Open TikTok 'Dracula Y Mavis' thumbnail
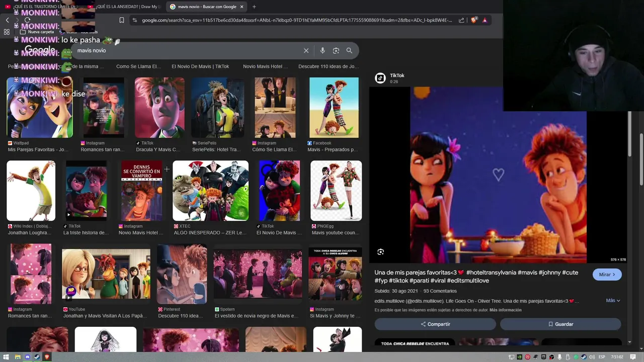Screen dimensions: 644x362 159,107
